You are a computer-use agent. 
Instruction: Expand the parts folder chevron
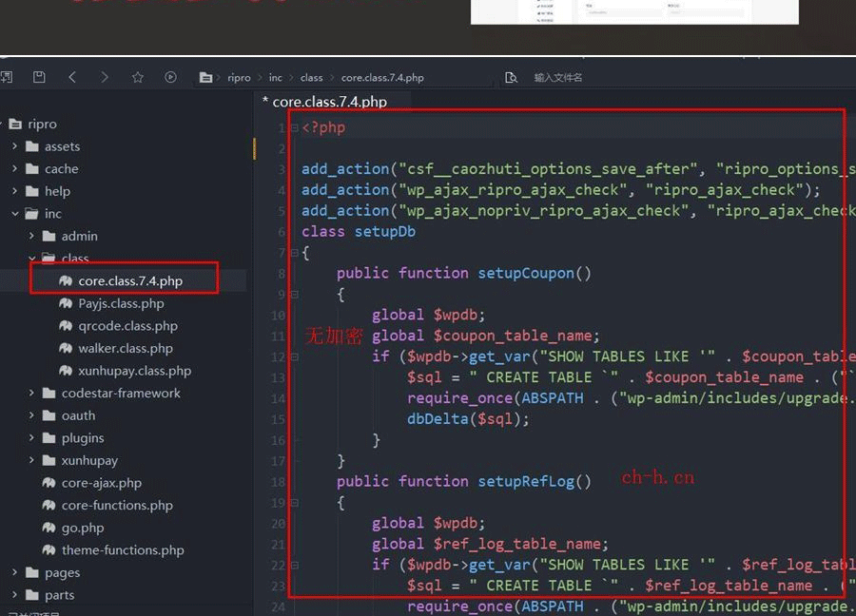pos(14,595)
